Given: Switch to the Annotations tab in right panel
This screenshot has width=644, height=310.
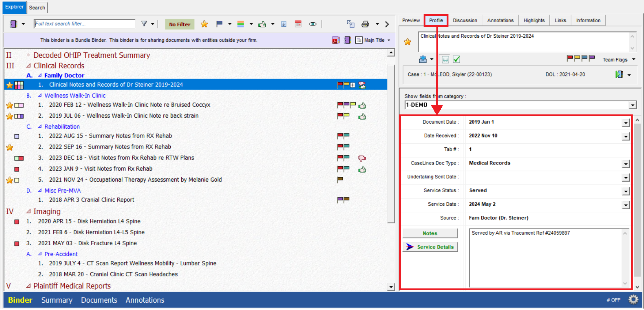Looking at the screenshot, I should (500, 20).
